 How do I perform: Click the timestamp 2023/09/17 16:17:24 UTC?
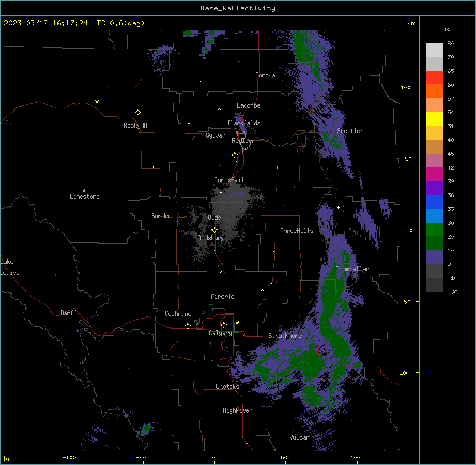pos(54,23)
